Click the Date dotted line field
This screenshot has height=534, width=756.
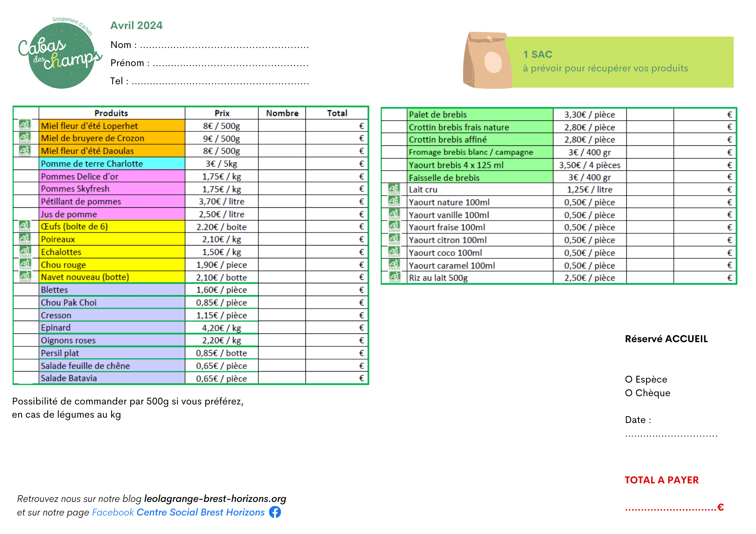coord(671,435)
